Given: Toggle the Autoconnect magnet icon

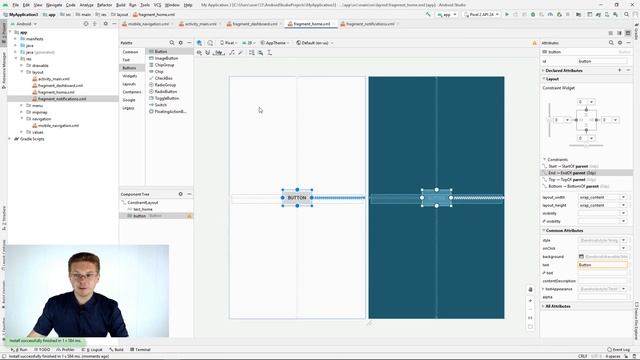Looking at the screenshot, I should 208,53.
